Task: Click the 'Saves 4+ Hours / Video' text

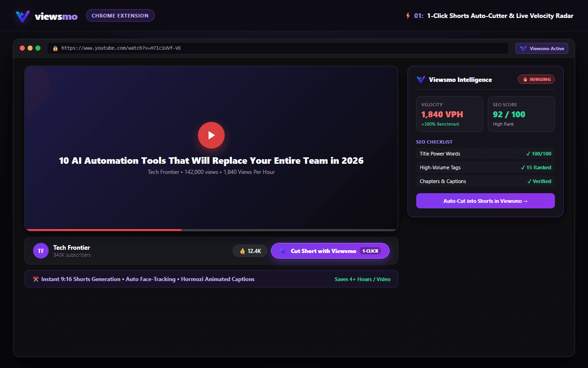Action: click(x=362, y=279)
